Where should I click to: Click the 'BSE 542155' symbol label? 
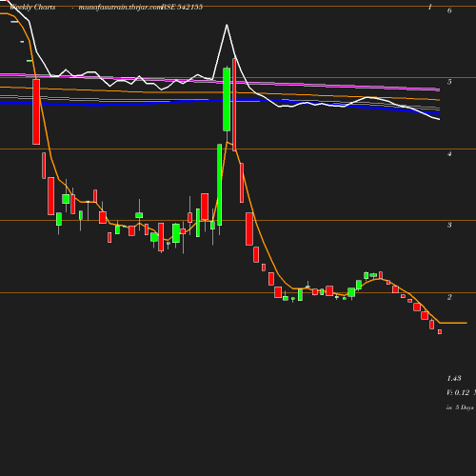tap(182, 7)
